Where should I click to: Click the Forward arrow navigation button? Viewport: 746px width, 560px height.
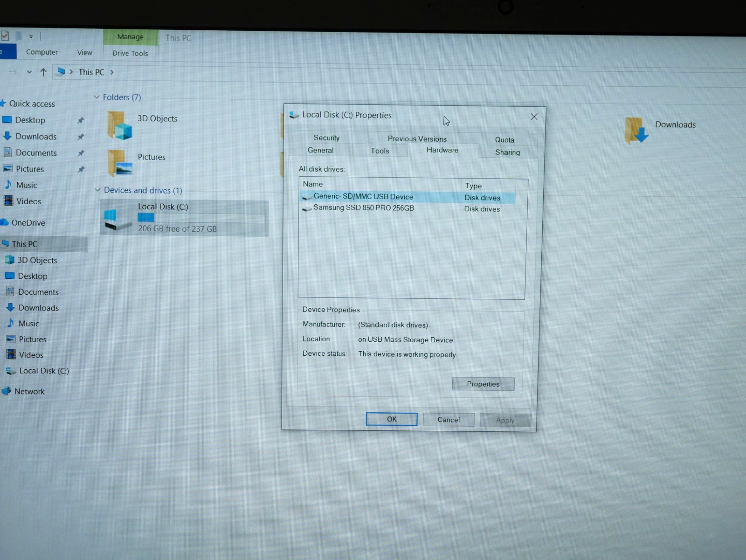[13, 72]
